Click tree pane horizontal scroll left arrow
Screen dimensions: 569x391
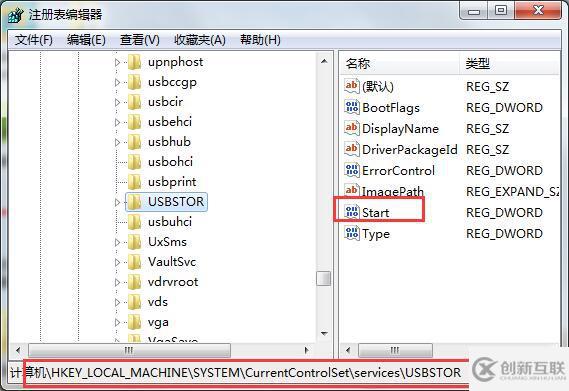[18, 350]
